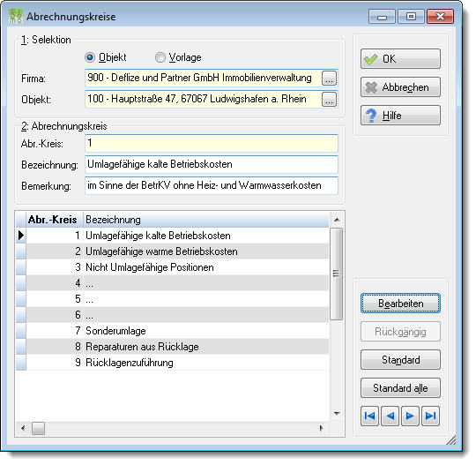Open the Firma lookup ellipsis button
The height and width of the screenshot is (465, 476).
click(x=329, y=79)
